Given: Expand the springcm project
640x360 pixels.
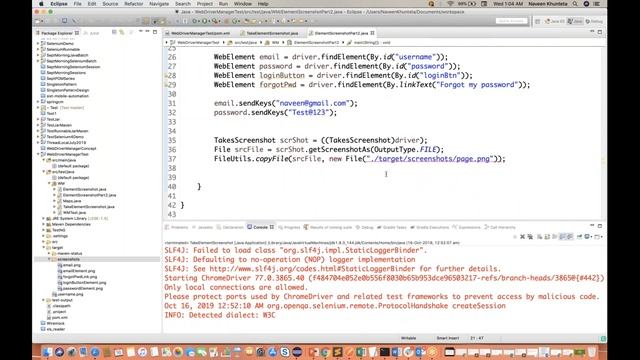Looking at the screenshot, I should tap(38, 102).
